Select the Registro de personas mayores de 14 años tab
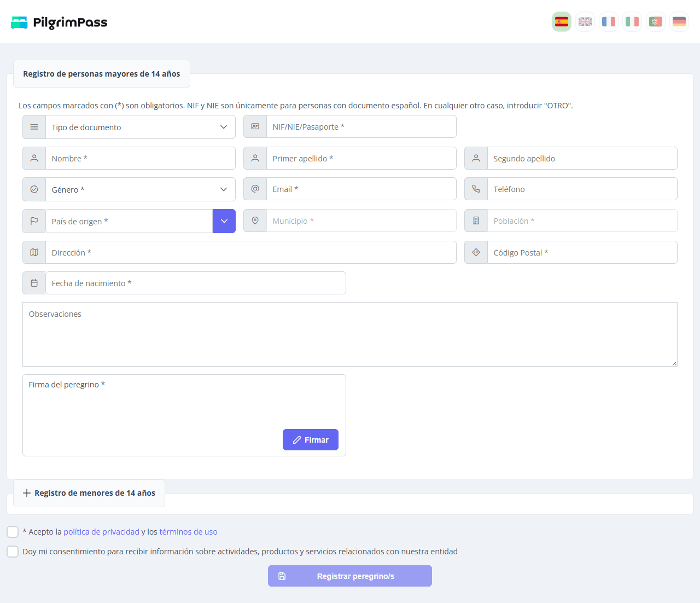The image size is (700, 603). tap(102, 74)
